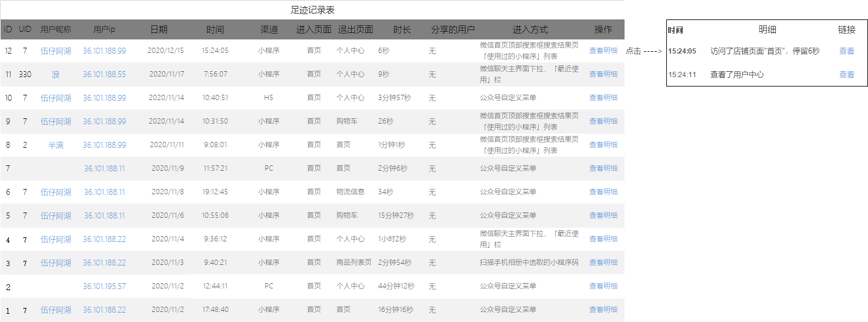The image size is (868, 322).
Task: Click 查看明细 in record ID 11 row
Action: click(603, 74)
